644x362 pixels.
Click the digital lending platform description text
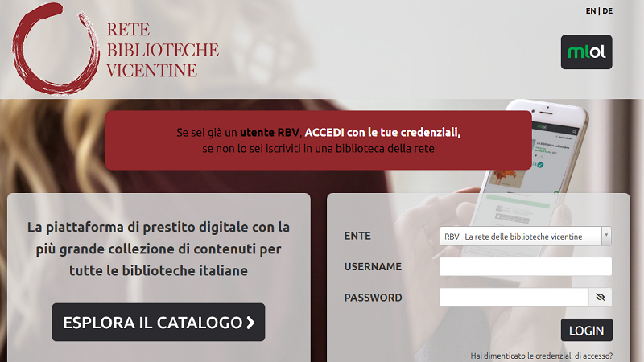pyautogui.click(x=159, y=249)
